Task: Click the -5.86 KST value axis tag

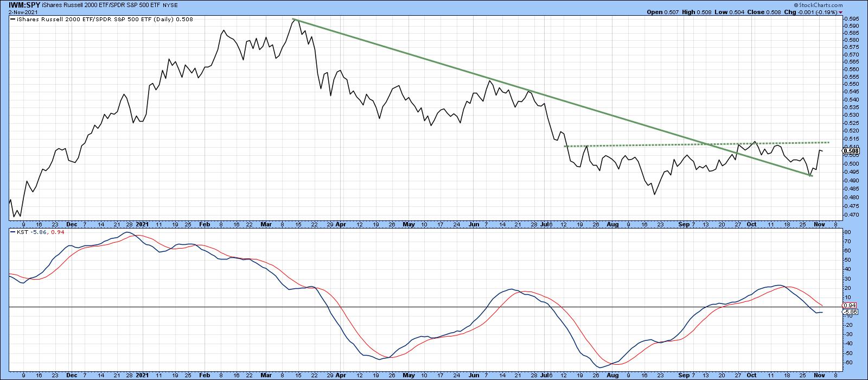Action: pyautogui.click(x=850, y=312)
